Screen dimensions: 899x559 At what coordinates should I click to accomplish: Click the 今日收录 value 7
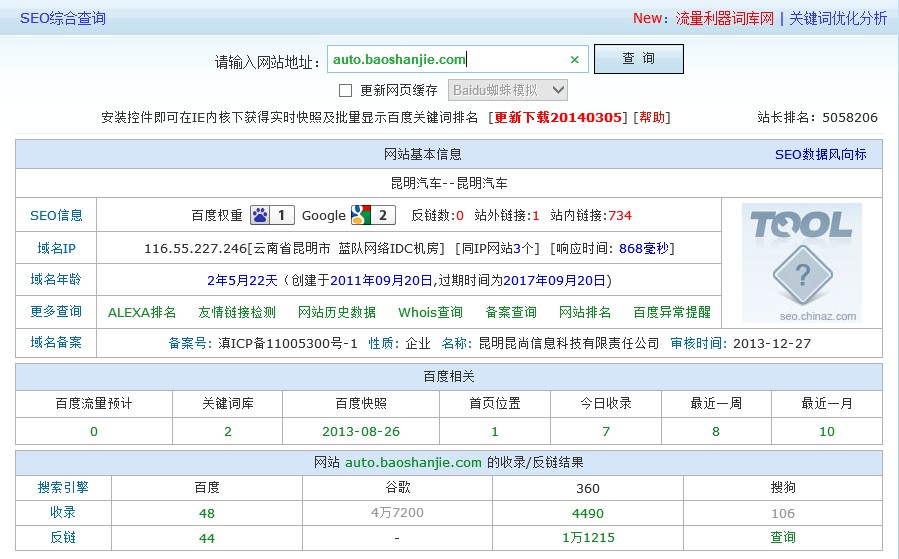point(606,432)
